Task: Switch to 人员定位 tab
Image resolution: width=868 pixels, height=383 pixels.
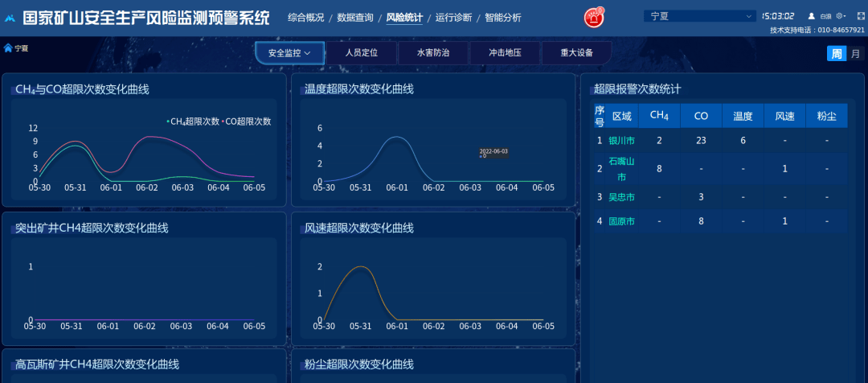Action: click(x=362, y=53)
